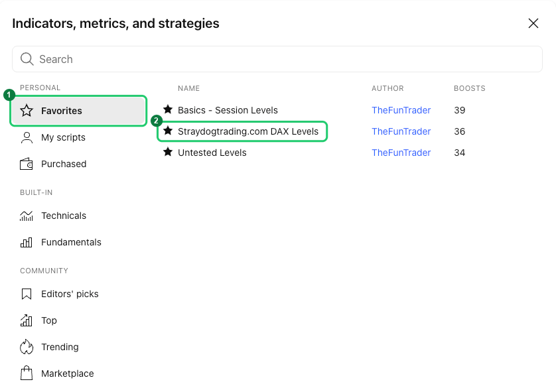Toggle favorite star for Untested Levels
Screen dimensions: 556x392
click(168, 152)
